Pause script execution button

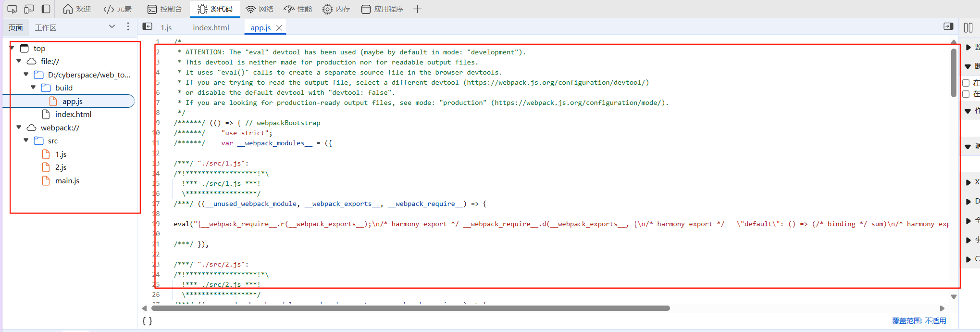tap(968, 28)
